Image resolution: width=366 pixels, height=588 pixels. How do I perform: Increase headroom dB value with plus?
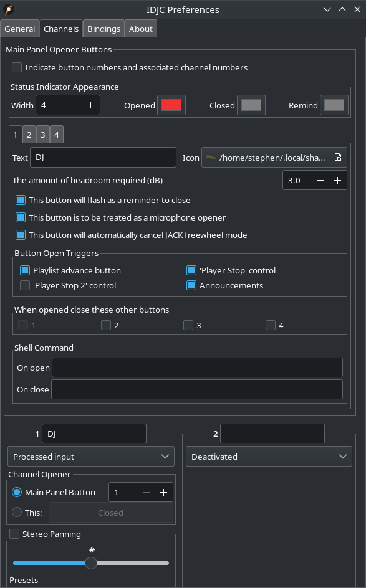[337, 181]
